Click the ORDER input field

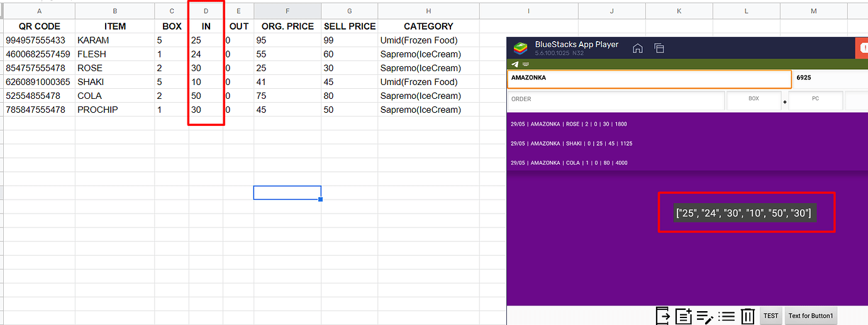click(x=616, y=100)
